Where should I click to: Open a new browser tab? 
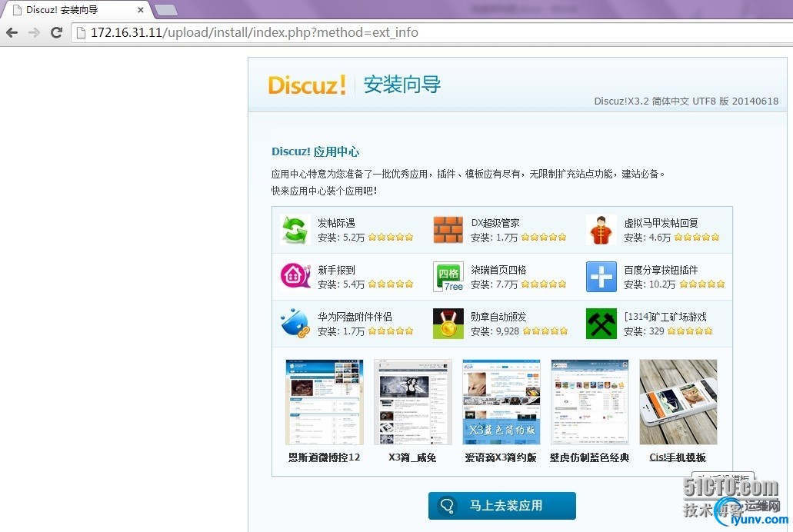(165, 9)
